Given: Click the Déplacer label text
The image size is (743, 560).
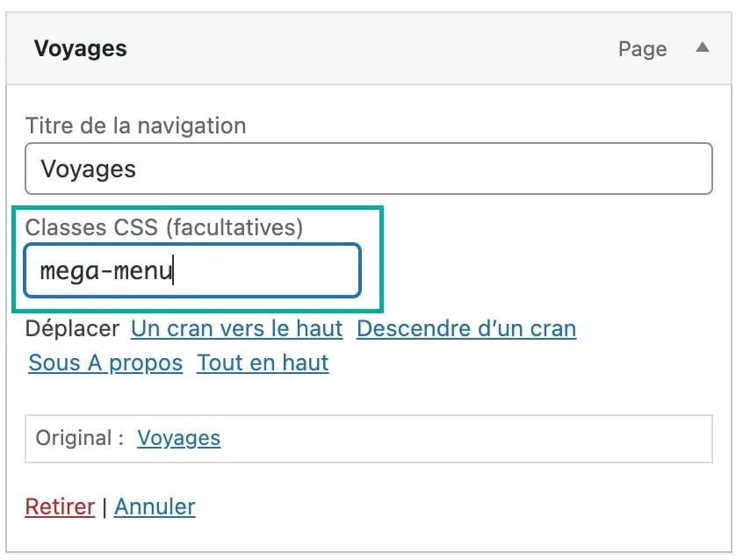Looking at the screenshot, I should [72, 328].
